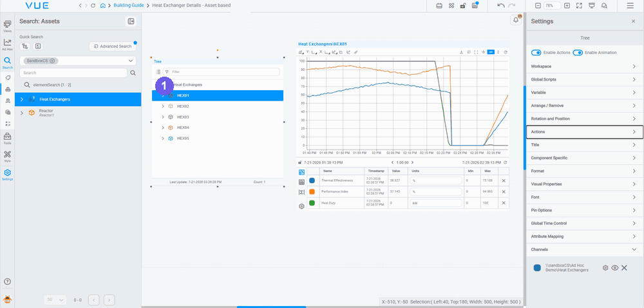The height and width of the screenshot is (308, 644).
Task: Step time range backward with left arrow
Action: coord(392,162)
